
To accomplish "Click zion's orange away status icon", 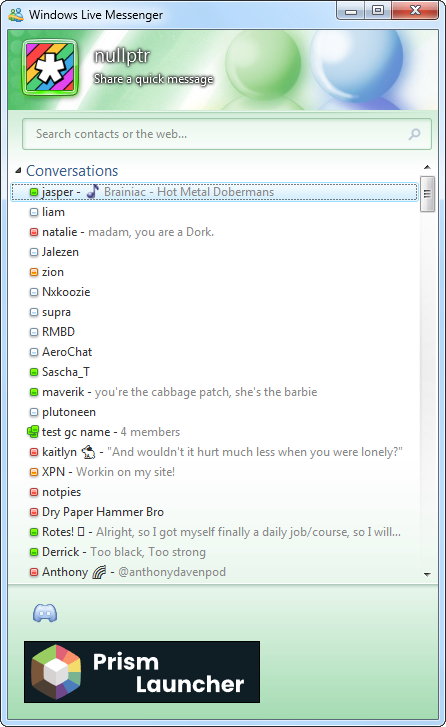I will tap(34, 272).
